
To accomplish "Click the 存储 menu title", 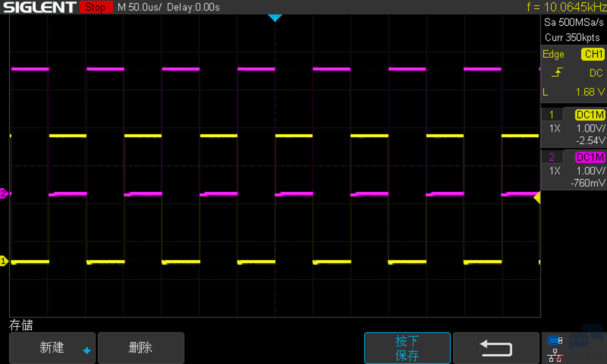I will click(21, 325).
